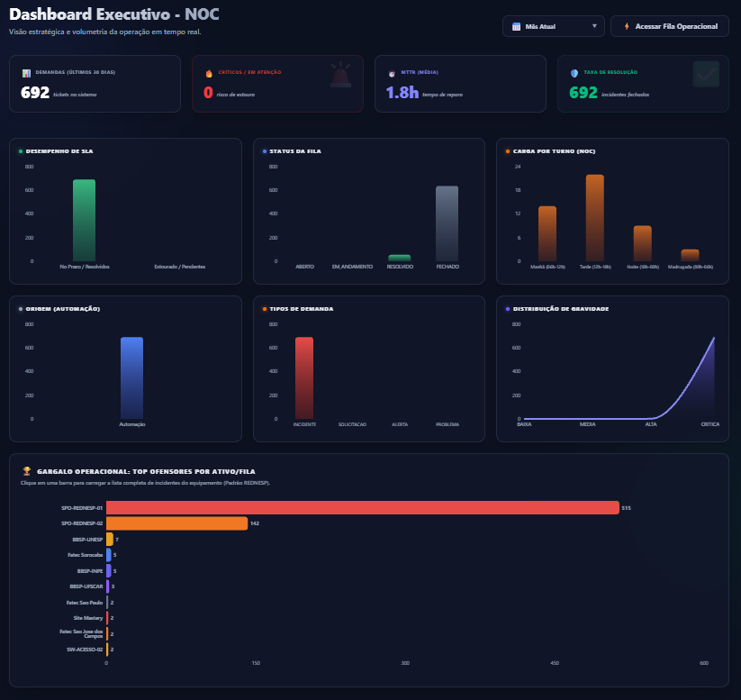Click the Status da Fila chart title

click(x=295, y=151)
